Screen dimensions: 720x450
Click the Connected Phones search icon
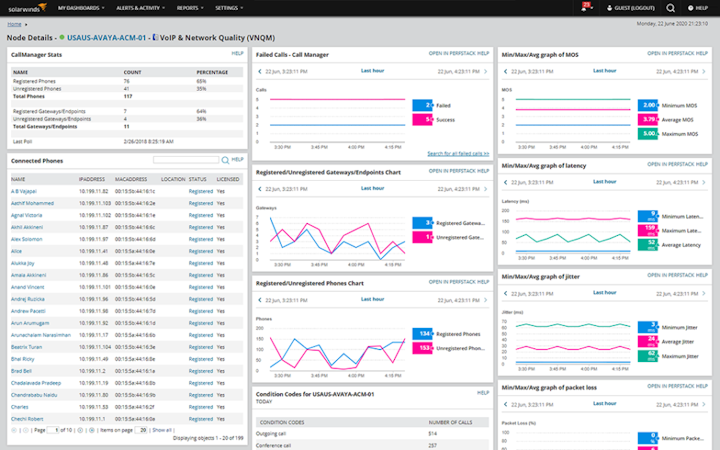225,160
